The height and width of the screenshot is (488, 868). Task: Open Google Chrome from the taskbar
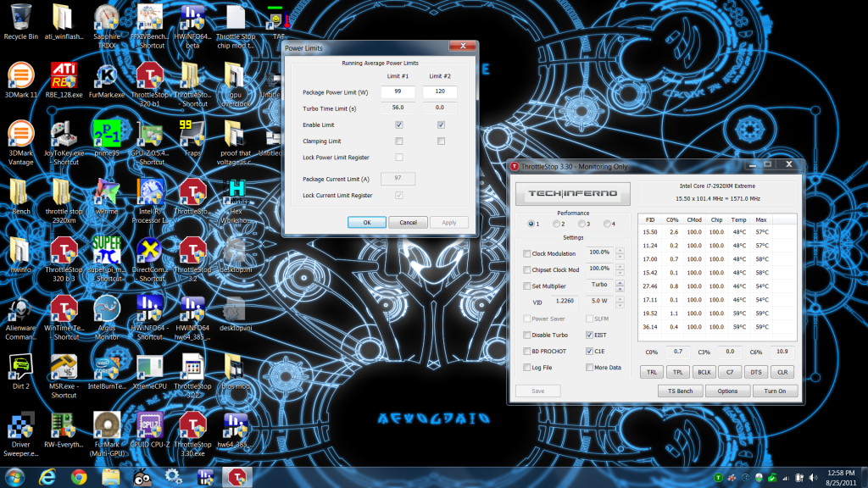click(79, 477)
